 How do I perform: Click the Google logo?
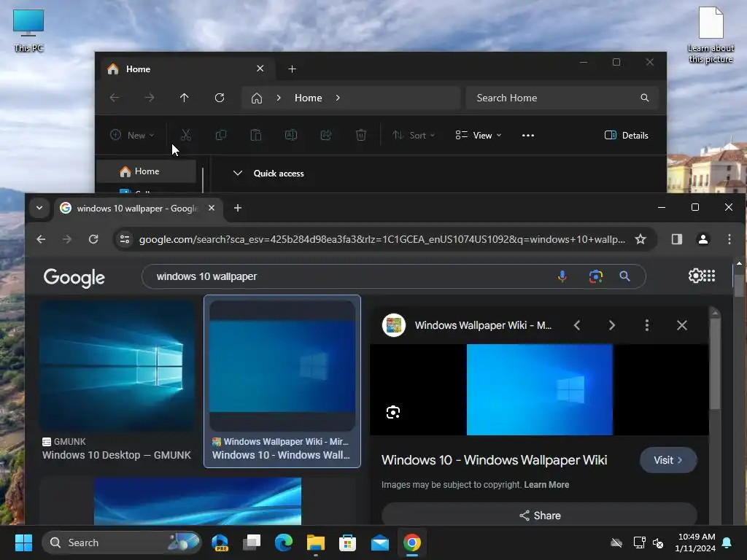click(74, 278)
